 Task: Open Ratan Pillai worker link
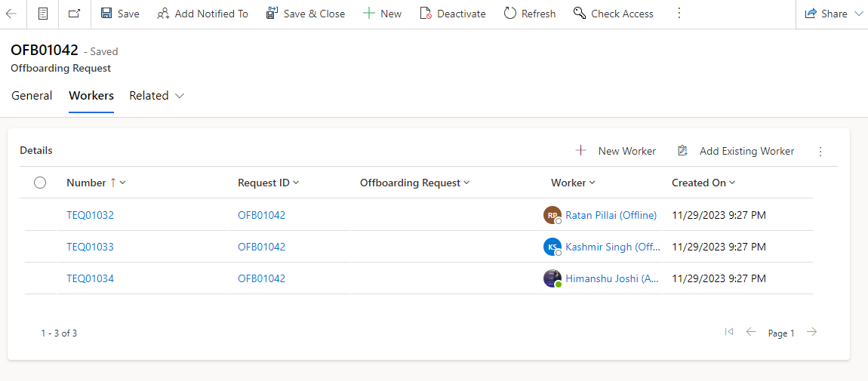point(610,215)
